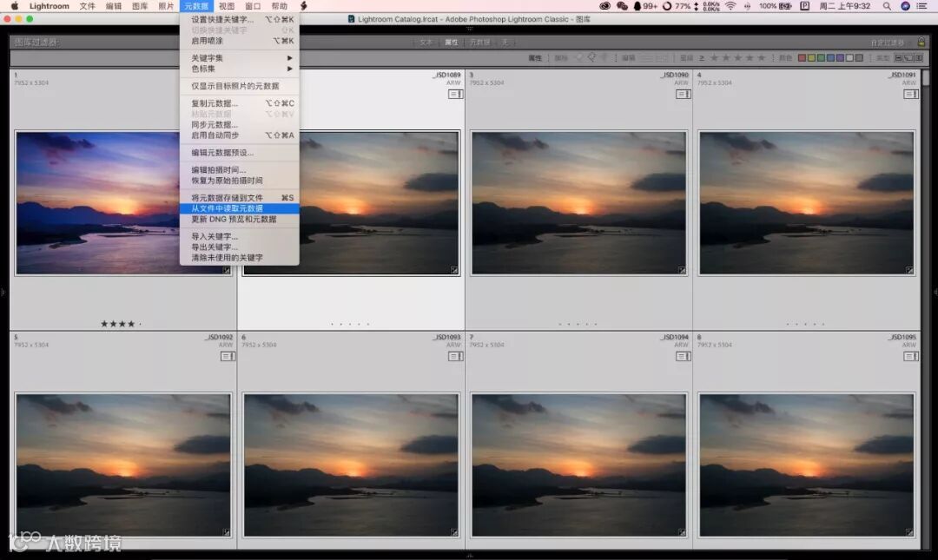
Task: Expand the right panel edge arrow
Action: pyautogui.click(x=935, y=293)
